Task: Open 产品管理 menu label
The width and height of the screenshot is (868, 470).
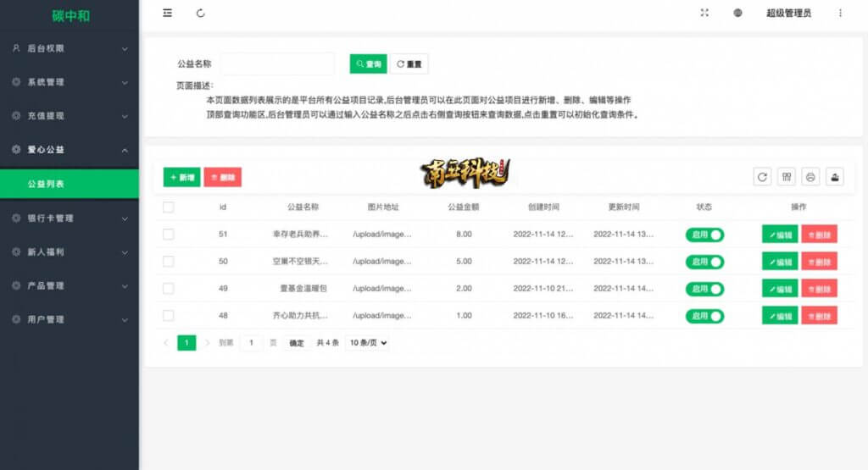Action: (46, 285)
